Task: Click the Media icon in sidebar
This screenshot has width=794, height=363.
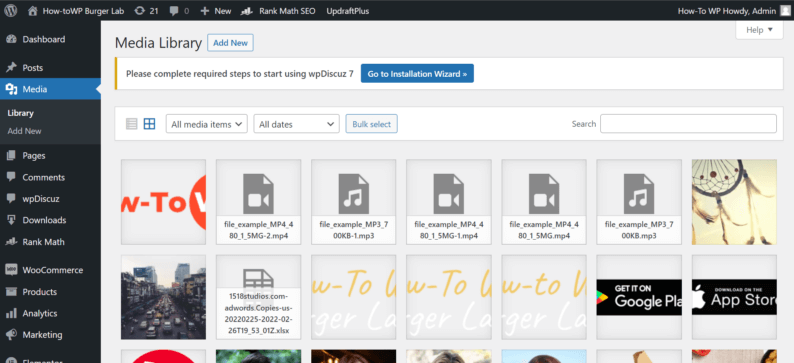Action: [x=11, y=90]
